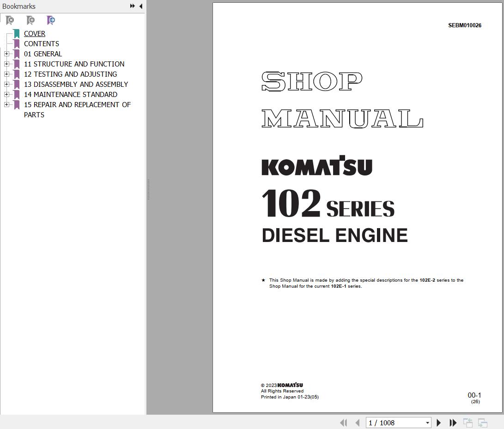Expand the 14 MAINTENANCE STANDARD node
The image size is (504, 429).
coord(6,95)
